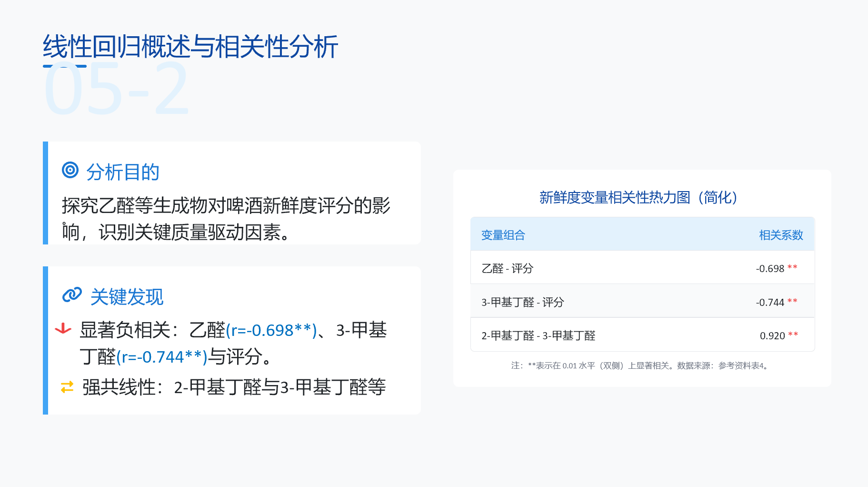The width and height of the screenshot is (868, 487).
Task: Click the text 与评分。 after the 3-甲基丁醛 value
Action: point(241,356)
